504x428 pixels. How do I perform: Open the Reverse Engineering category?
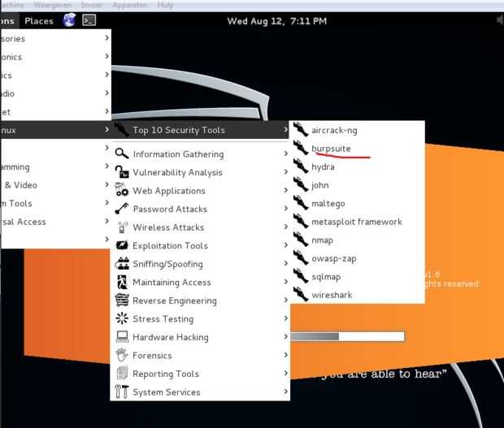pyautogui.click(x=200, y=300)
